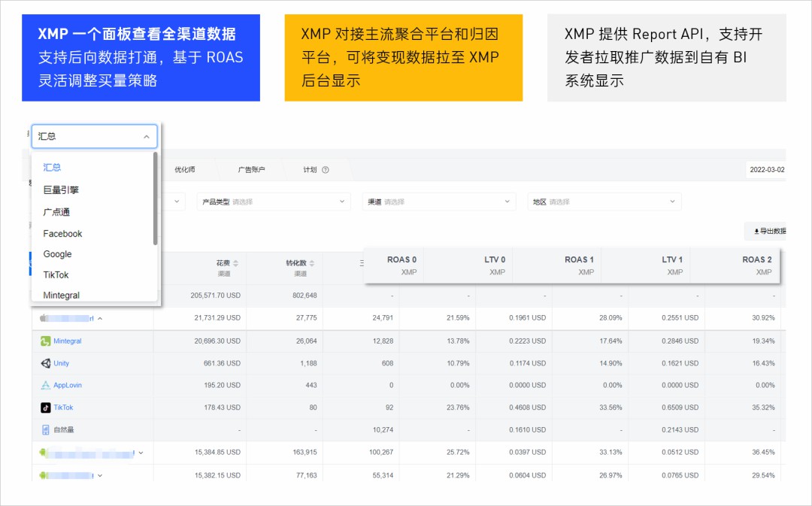Click the 13.78% ROAS 0 value
The height and width of the screenshot is (506, 812).
point(458,341)
